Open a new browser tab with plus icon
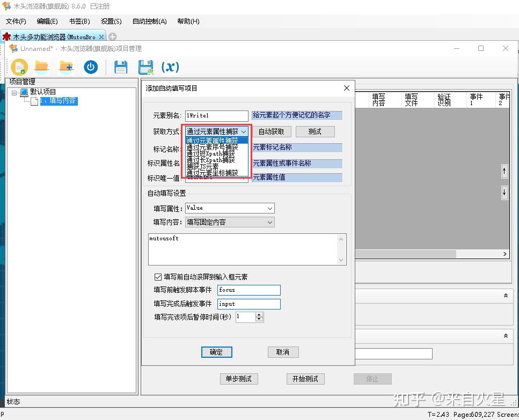Image resolution: width=519 pixels, height=420 pixels. [x=112, y=36]
